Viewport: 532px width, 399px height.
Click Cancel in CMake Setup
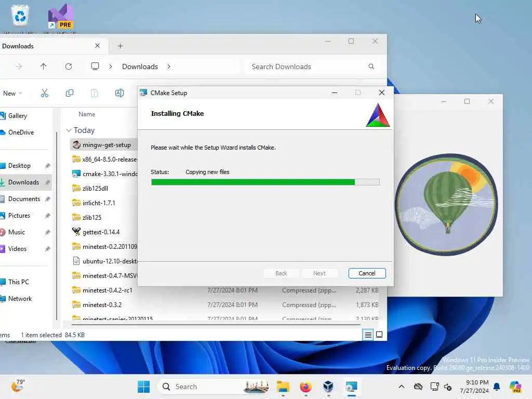tap(367, 273)
